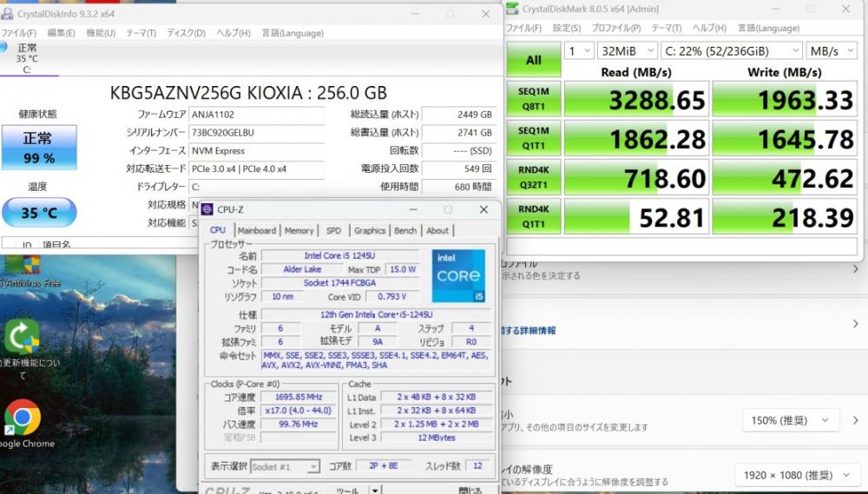Open テーマ(T) menu in CrystalDiskInfo
868x494 pixels.
tap(141, 33)
